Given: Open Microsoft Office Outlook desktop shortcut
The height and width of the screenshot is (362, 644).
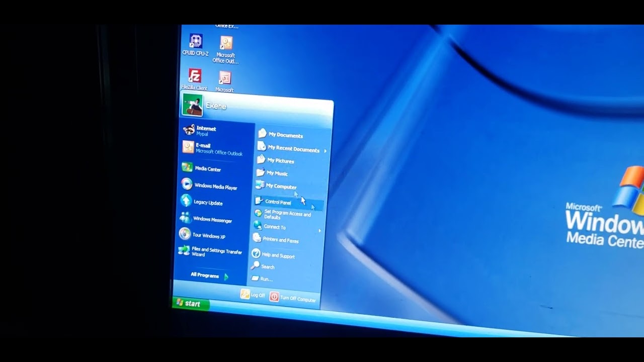Looking at the screenshot, I should coord(226,49).
